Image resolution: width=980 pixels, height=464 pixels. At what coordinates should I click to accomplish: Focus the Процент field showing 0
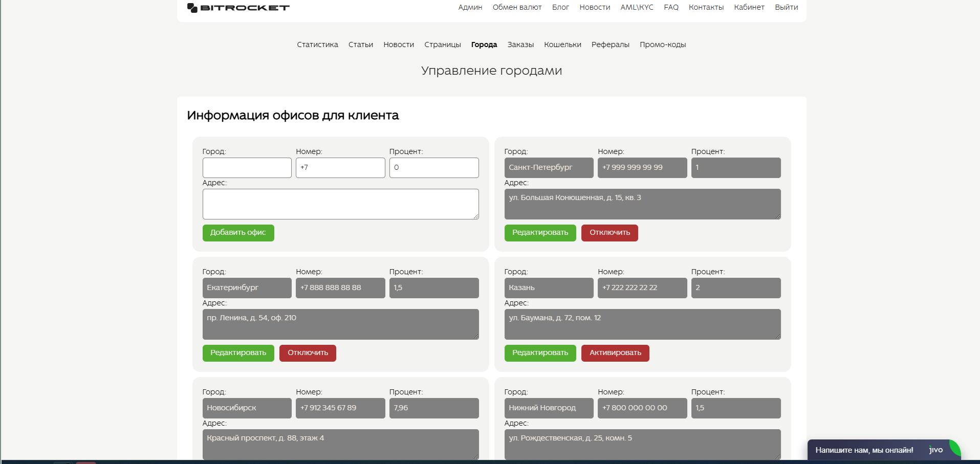434,168
